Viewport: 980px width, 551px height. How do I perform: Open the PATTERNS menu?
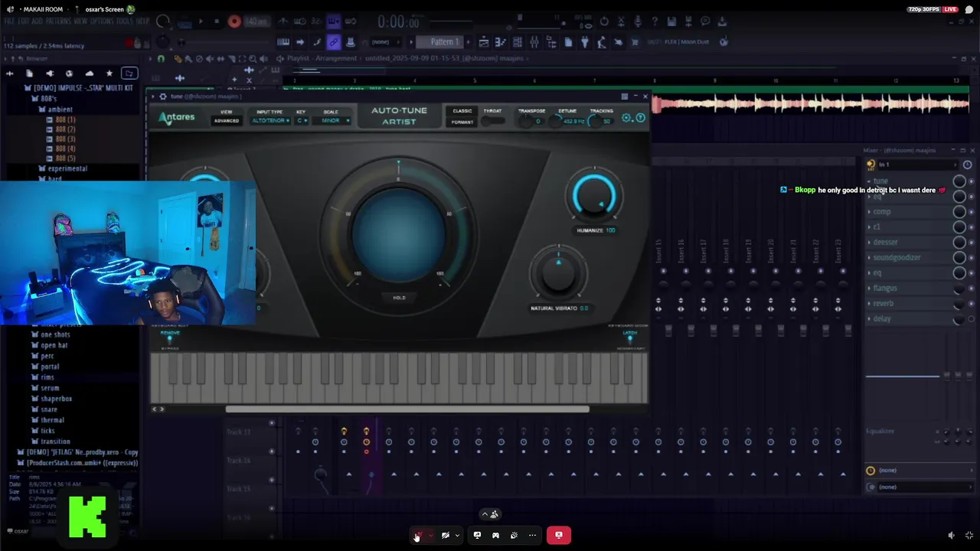(x=57, y=21)
